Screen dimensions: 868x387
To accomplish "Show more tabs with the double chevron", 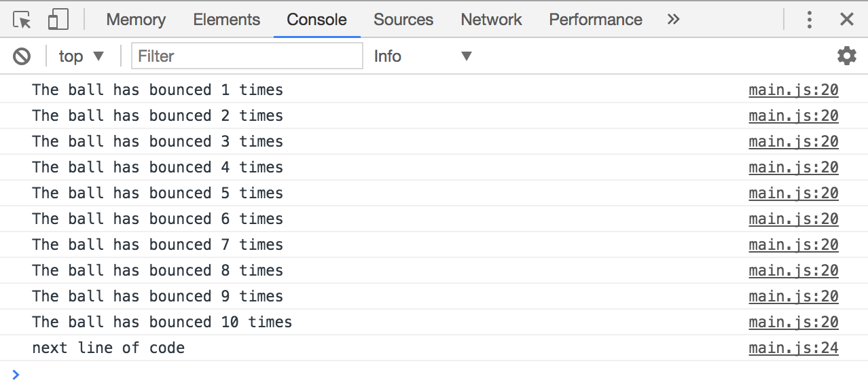I will 673,20.
